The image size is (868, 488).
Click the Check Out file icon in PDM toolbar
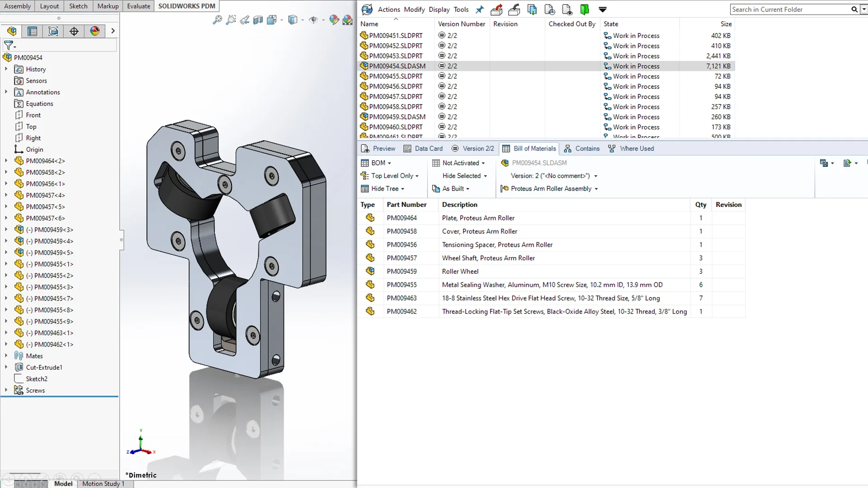tap(496, 9)
